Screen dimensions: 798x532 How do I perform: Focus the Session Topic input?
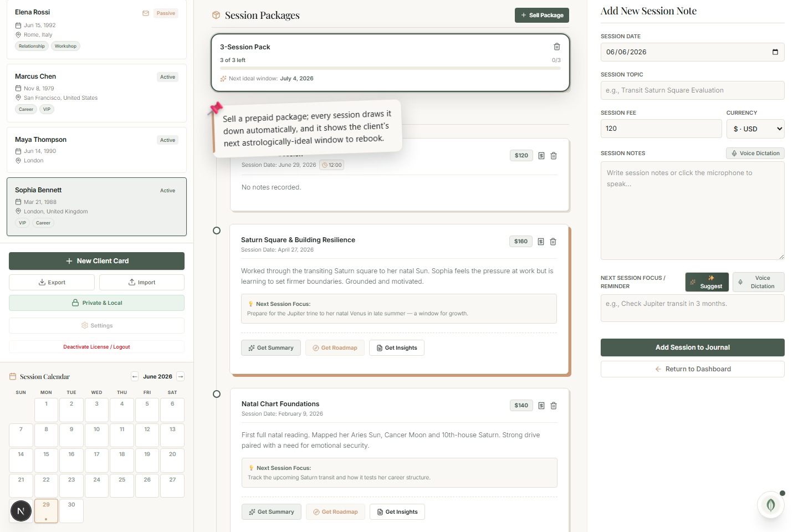[x=693, y=90]
